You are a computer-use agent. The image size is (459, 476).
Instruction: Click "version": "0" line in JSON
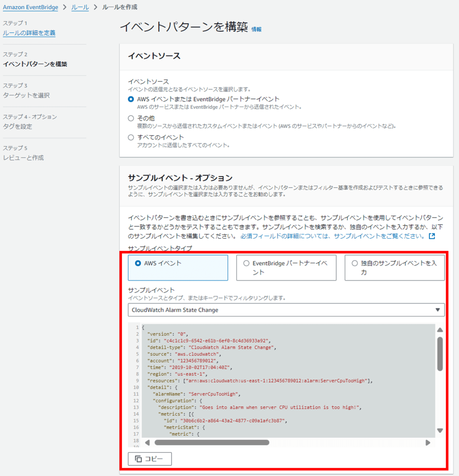(x=167, y=334)
